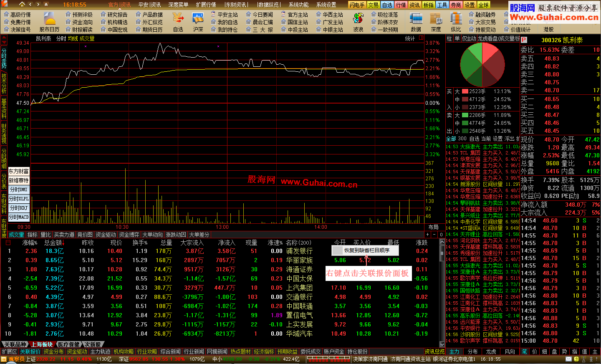
Task: Open the 纵比 comparison icon
Action: 456,22
